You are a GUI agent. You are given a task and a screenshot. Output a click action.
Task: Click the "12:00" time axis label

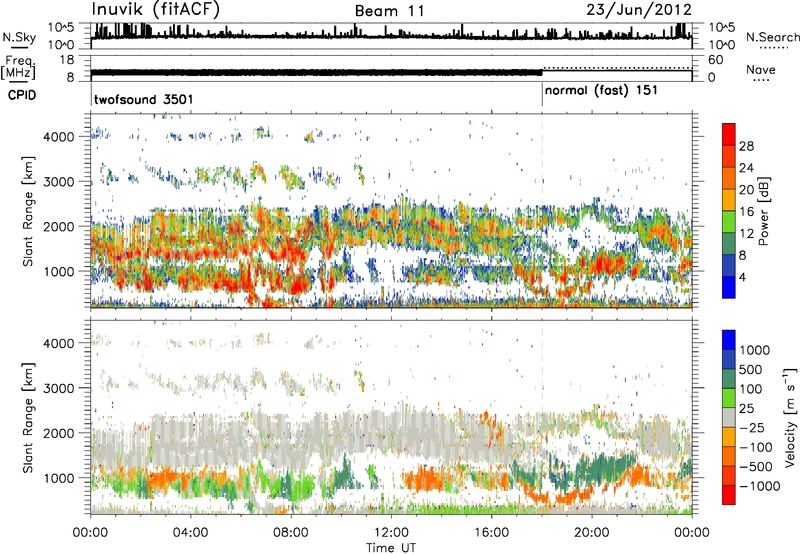(391, 533)
